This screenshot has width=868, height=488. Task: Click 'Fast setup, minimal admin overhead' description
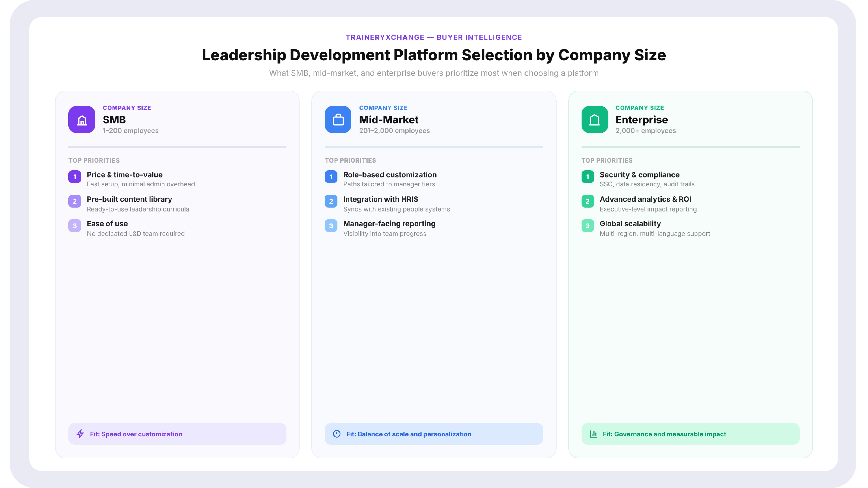pos(141,184)
